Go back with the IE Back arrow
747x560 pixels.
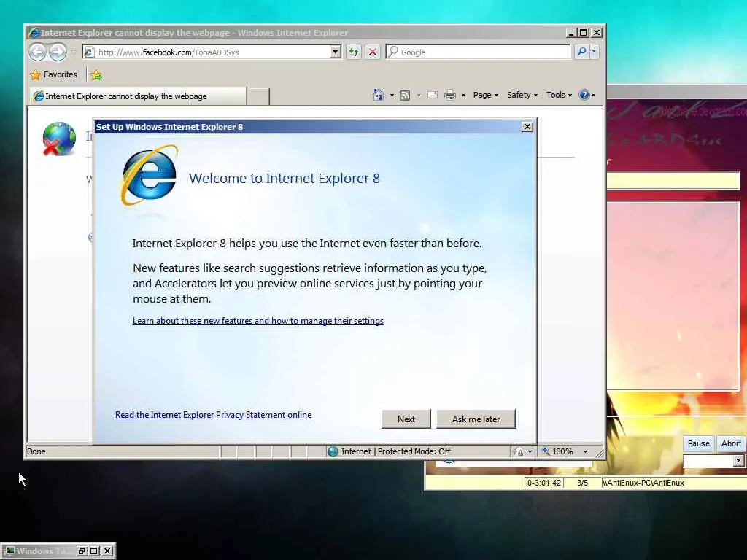[38, 52]
